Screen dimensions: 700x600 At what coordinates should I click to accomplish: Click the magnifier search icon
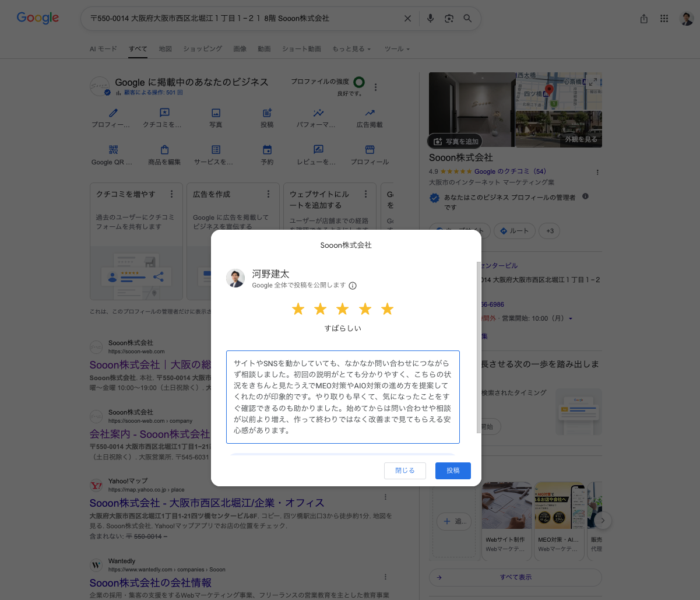point(467,19)
